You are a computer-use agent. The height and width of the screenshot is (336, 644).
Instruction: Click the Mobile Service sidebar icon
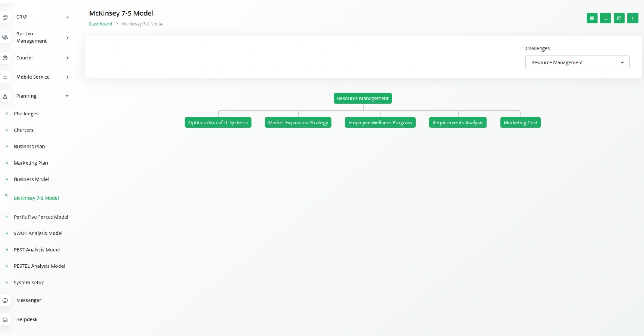5,77
